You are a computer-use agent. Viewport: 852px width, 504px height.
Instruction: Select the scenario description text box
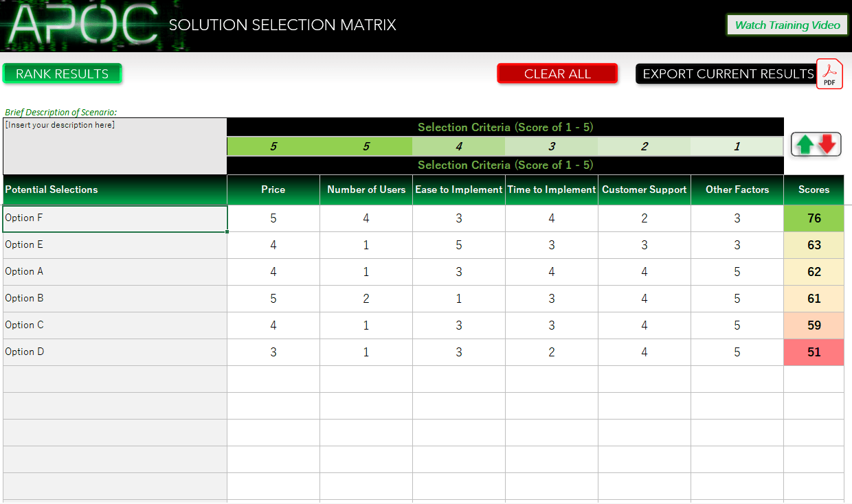pos(115,146)
